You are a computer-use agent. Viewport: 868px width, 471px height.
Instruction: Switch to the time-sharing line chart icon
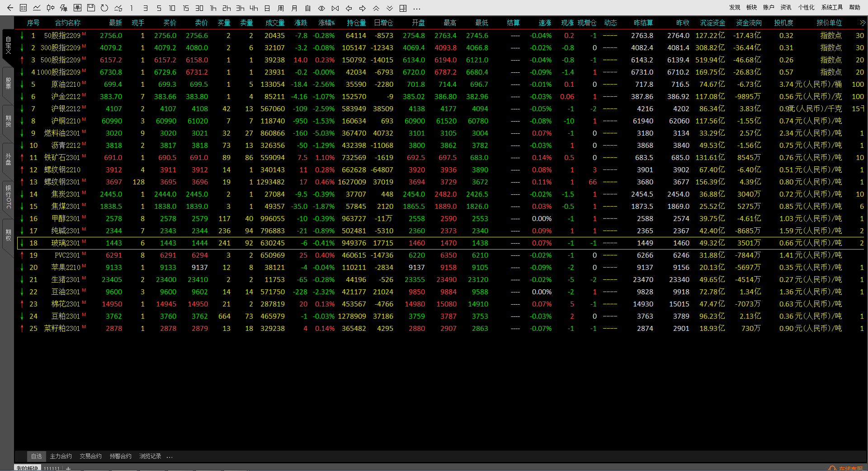pos(37,8)
